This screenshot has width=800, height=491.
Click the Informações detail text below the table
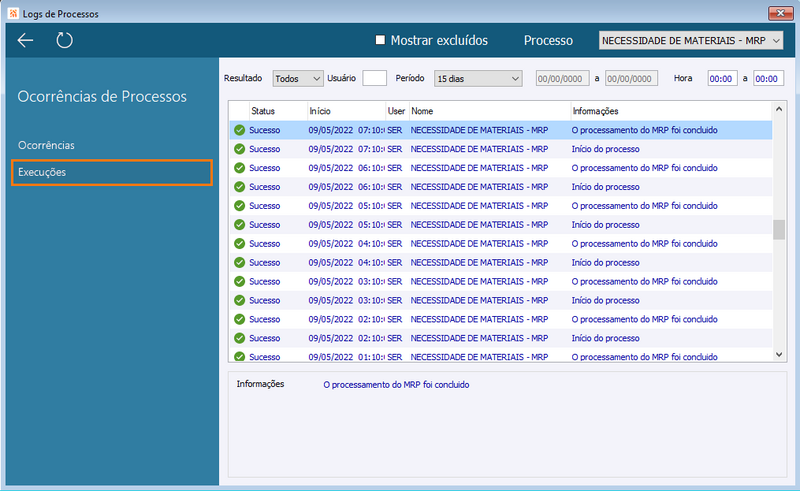[396, 385]
